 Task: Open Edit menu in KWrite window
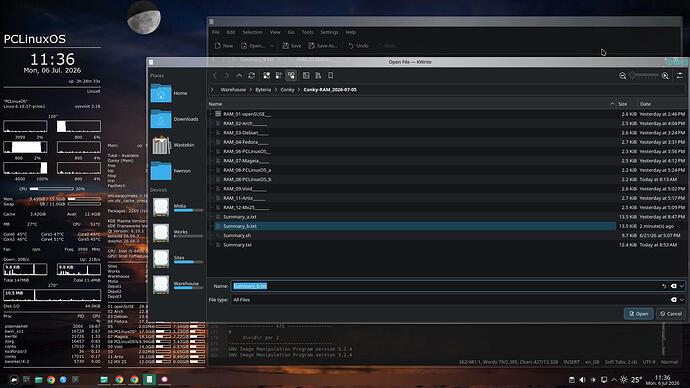click(x=231, y=33)
